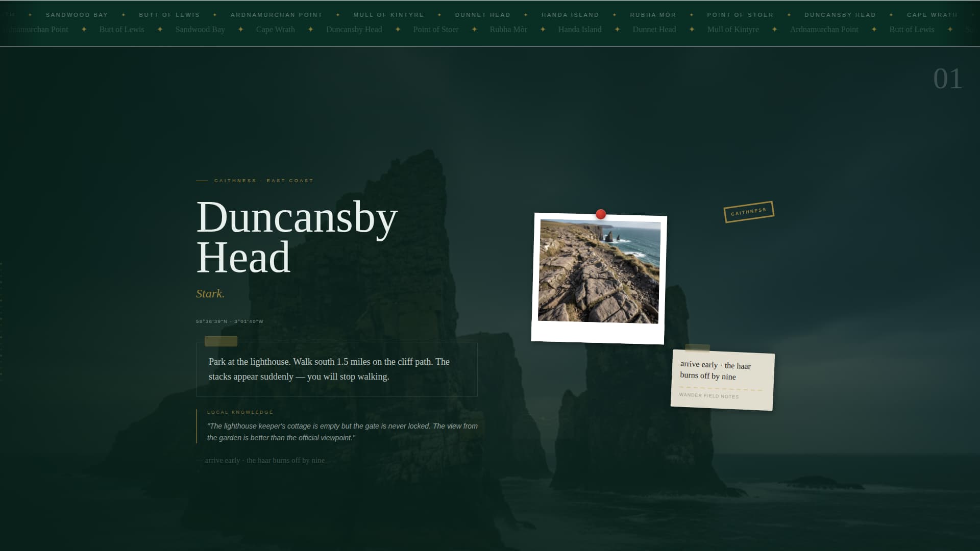Select the CAITHNESS stamp near the polaroid
Image resolution: width=980 pixels, height=551 pixels.
pos(748,211)
